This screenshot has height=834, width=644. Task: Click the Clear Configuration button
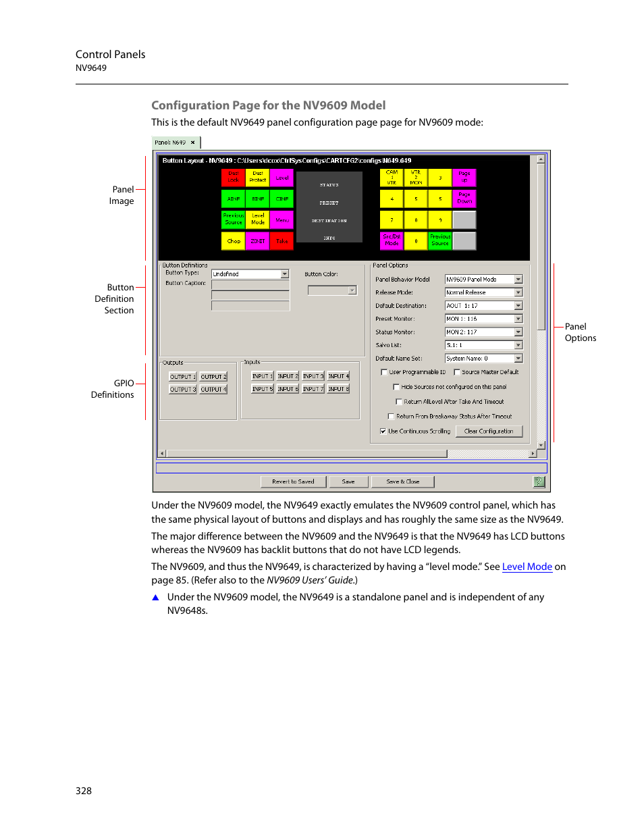tap(489, 431)
